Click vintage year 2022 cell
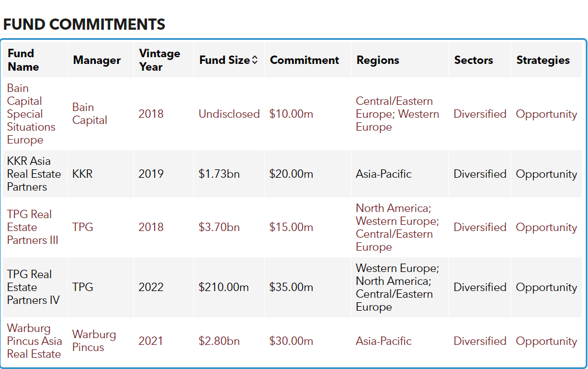Screen dimensions: 588x369 (x=151, y=287)
